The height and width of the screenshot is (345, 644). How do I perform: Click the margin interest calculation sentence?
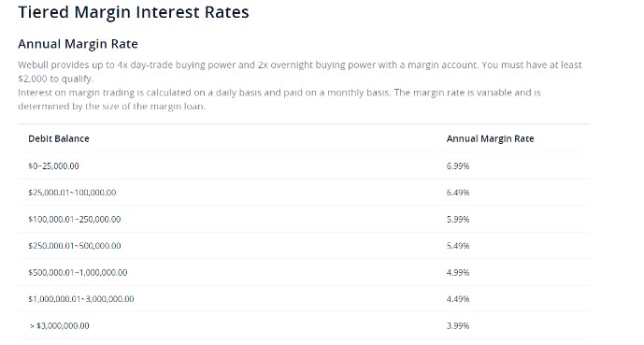coord(279,99)
